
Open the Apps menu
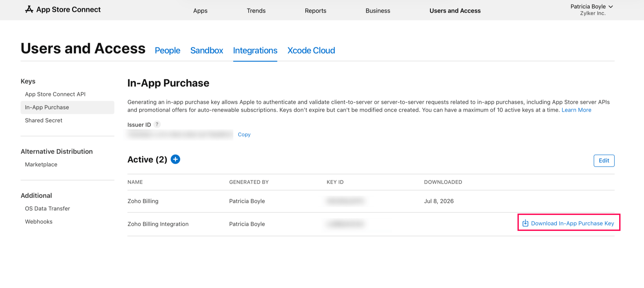[200, 11]
